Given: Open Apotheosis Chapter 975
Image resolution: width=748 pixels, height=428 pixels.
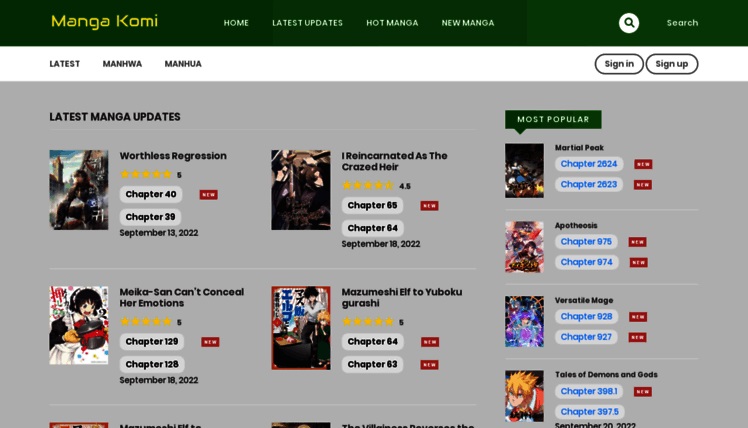Looking at the screenshot, I should pos(586,242).
